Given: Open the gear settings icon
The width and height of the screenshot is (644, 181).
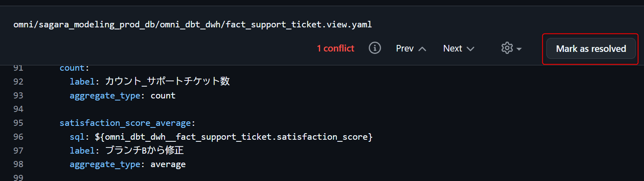Looking at the screenshot, I should click(x=507, y=48).
